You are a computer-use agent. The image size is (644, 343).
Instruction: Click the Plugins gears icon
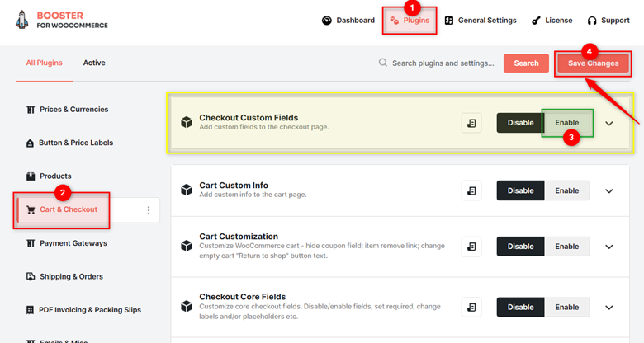[395, 21]
